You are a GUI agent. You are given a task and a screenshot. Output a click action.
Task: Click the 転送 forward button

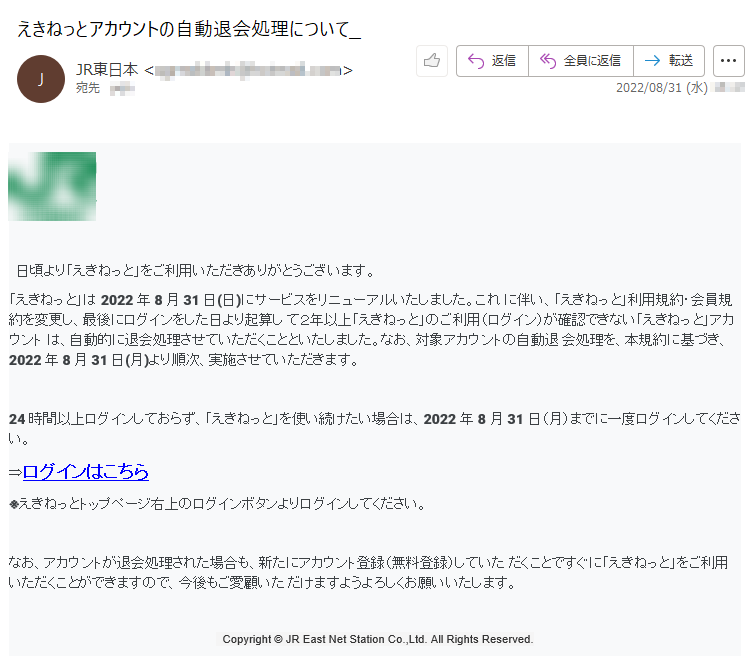pos(669,61)
